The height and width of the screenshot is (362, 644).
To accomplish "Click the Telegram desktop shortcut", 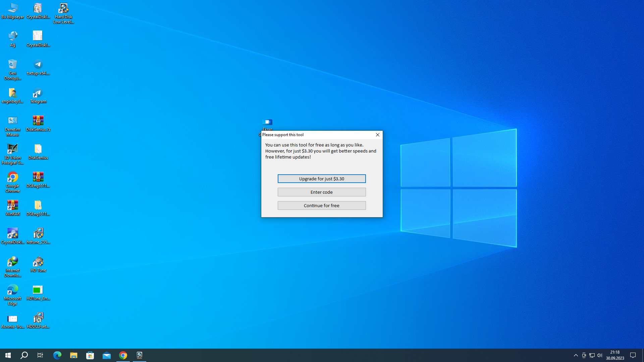I will click(x=38, y=95).
